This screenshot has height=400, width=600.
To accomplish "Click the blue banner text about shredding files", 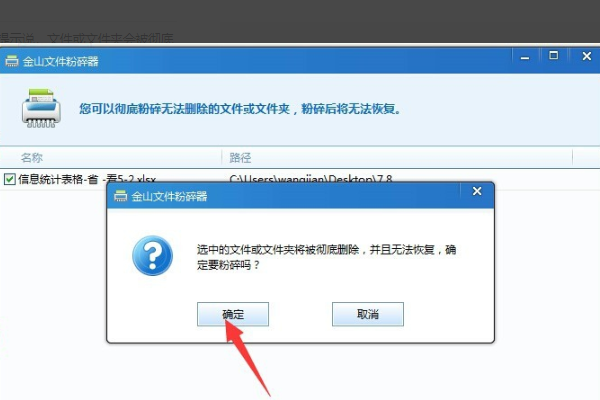I will tap(240, 109).
